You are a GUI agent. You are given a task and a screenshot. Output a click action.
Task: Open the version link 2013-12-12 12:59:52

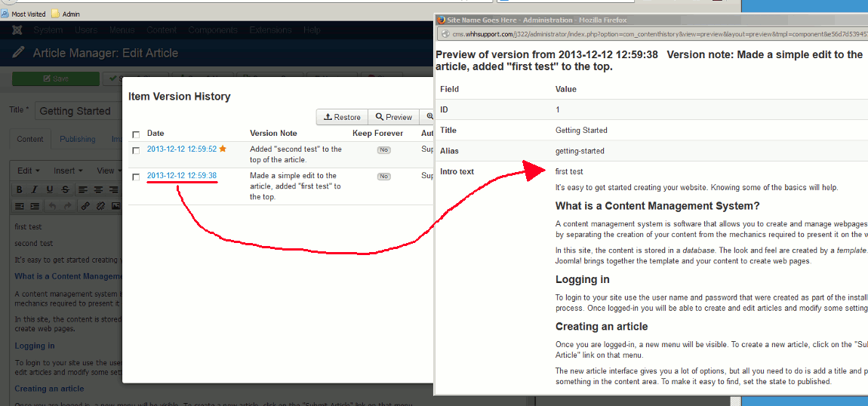tap(182, 149)
